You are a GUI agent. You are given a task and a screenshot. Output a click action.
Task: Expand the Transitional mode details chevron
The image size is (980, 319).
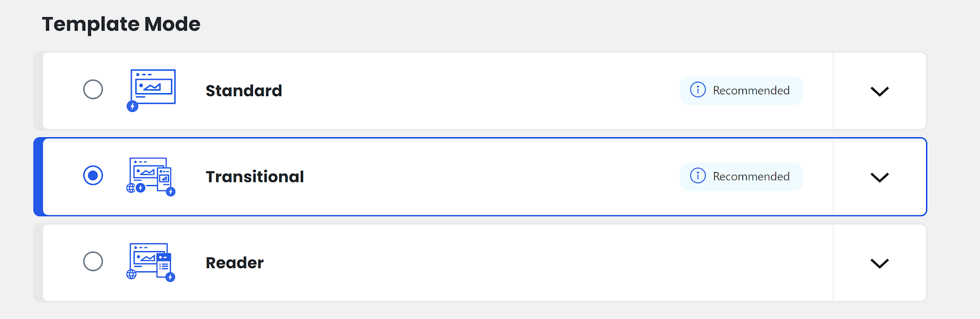[x=880, y=178]
